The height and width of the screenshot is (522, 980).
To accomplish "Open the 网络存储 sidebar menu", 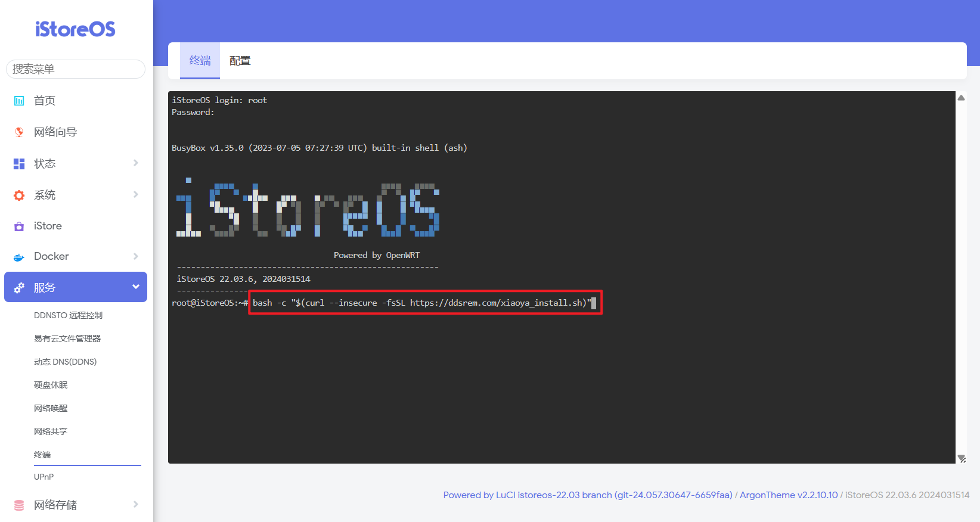I will point(76,505).
